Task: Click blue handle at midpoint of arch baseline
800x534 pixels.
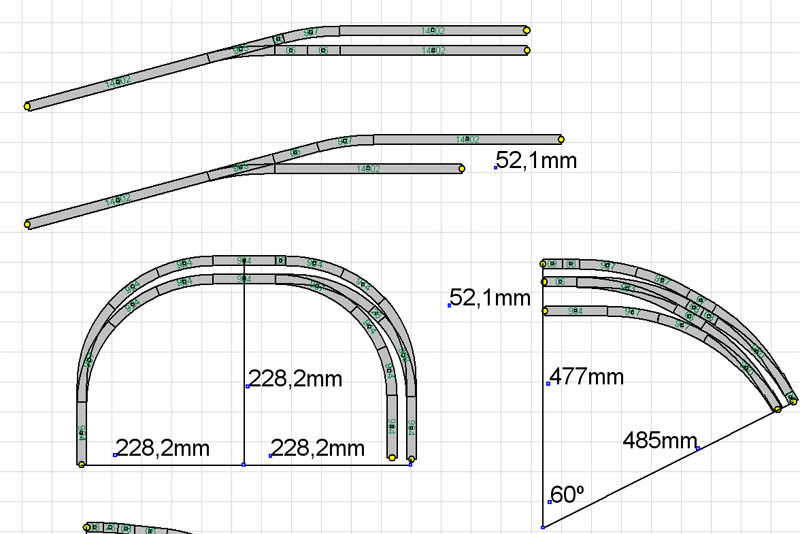Action: tap(243, 465)
